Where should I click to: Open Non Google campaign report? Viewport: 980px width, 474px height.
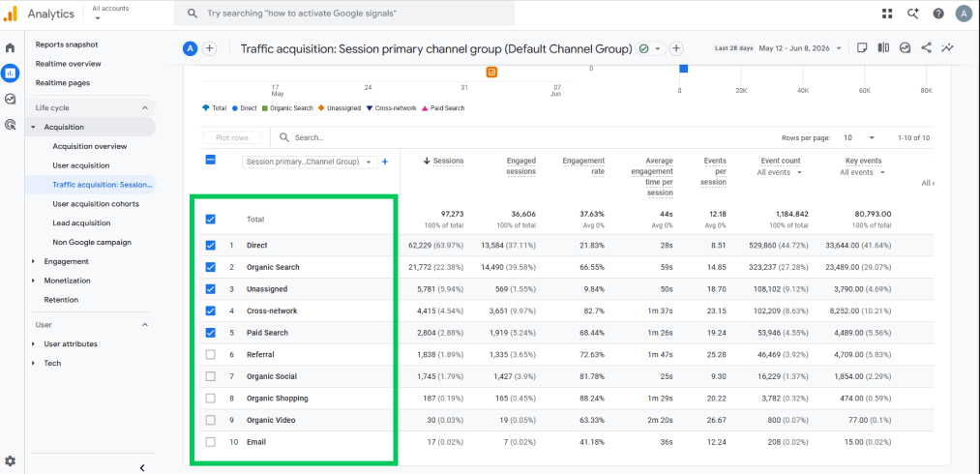click(92, 242)
